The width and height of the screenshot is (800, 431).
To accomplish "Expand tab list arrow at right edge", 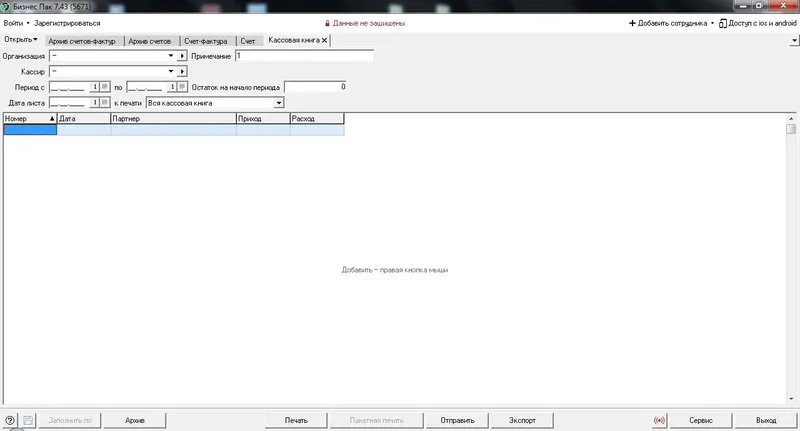I will pos(794,40).
